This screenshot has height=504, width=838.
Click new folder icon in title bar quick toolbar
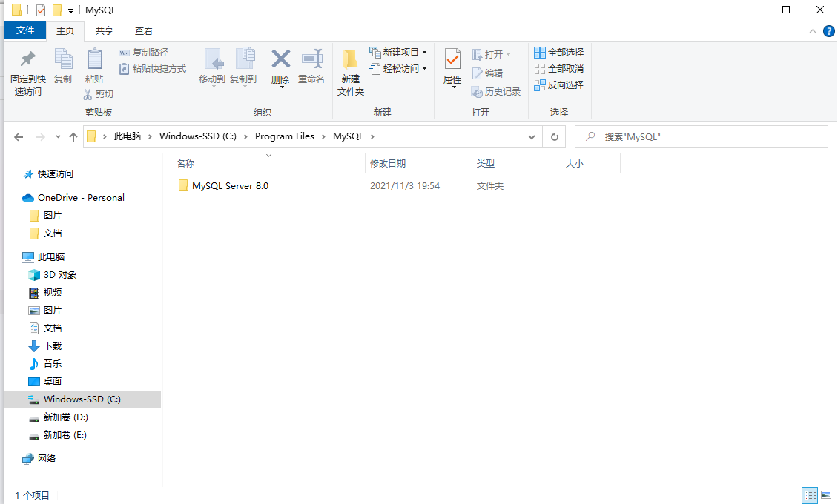[57, 10]
